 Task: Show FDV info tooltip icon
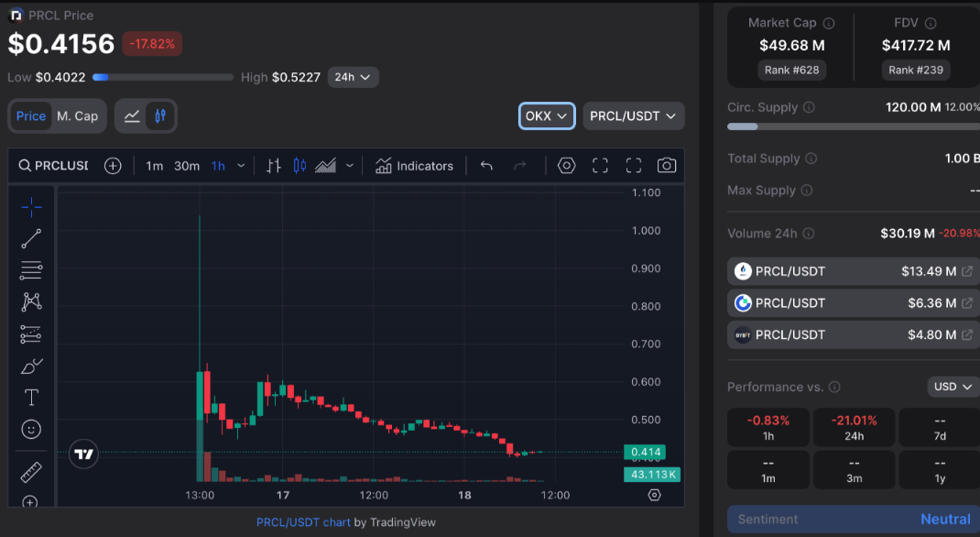coord(931,24)
